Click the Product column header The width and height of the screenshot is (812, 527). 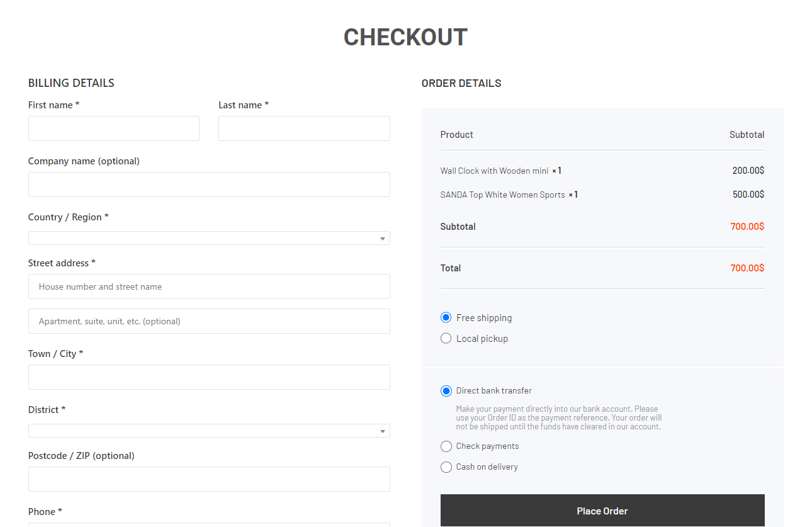(x=457, y=135)
